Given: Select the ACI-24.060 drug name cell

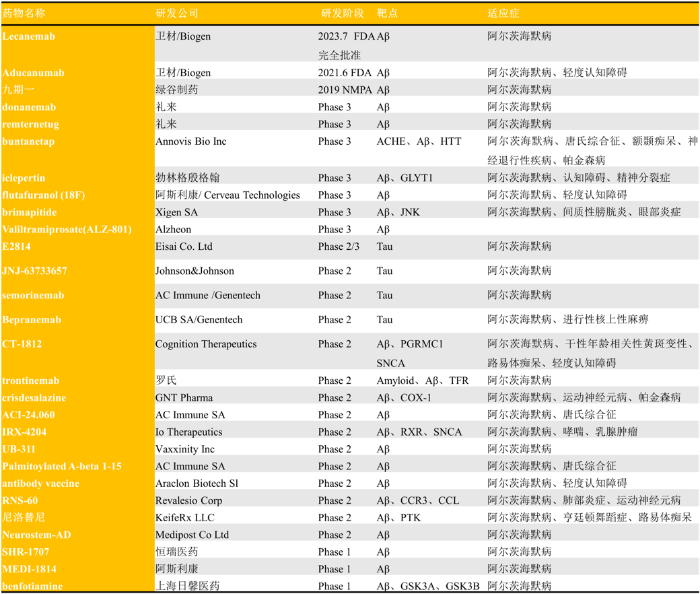Looking at the screenshot, I should (x=28, y=415).
